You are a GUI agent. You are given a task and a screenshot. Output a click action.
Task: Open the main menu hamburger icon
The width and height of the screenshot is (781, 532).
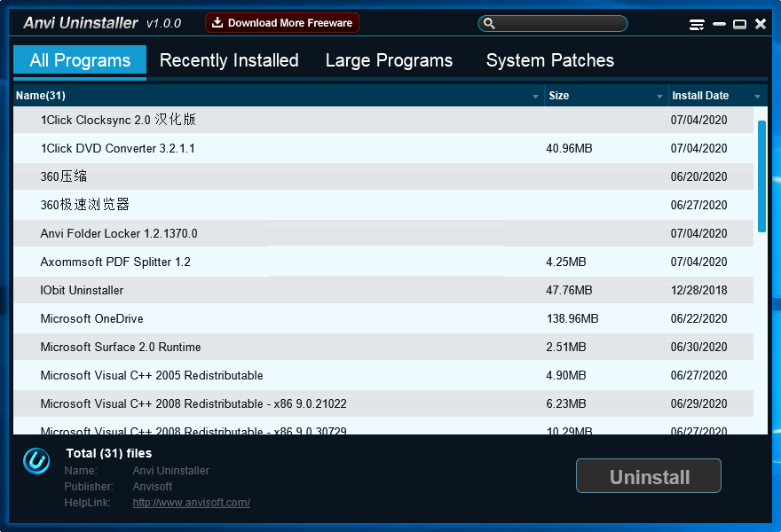[697, 25]
